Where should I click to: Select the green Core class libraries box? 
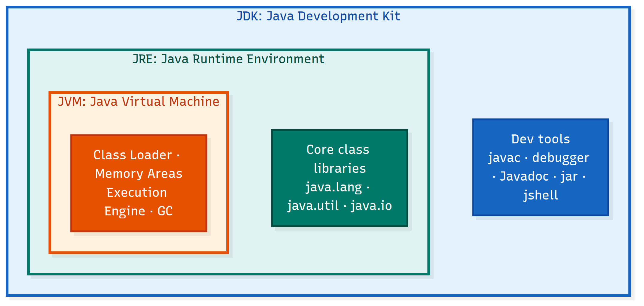pos(340,178)
